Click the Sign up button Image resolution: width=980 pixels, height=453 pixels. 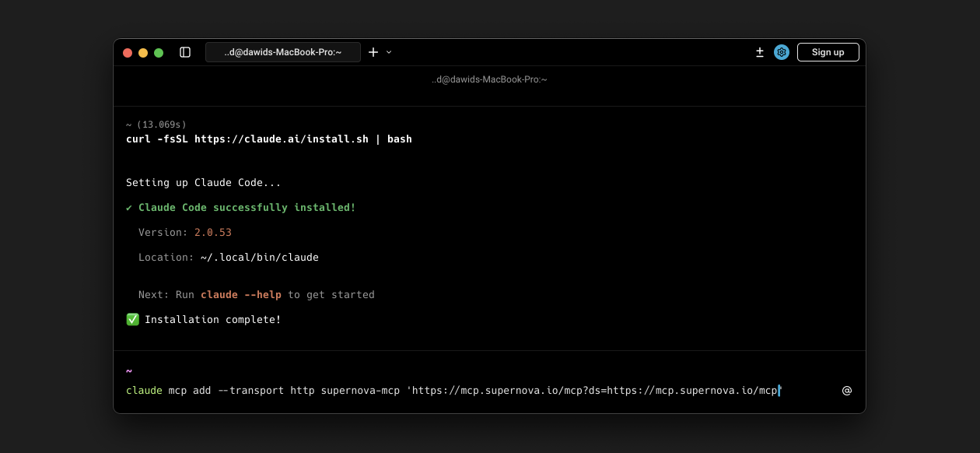tap(828, 52)
